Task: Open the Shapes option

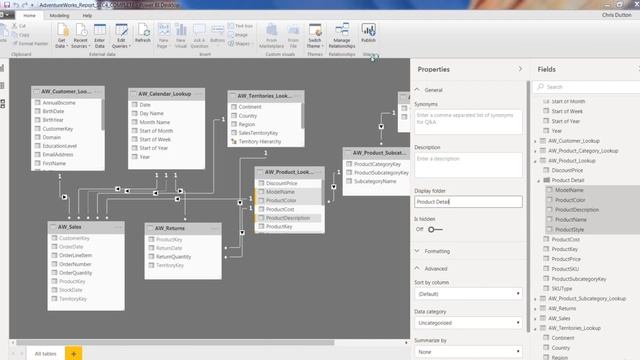Action: (x=240, y=44)
